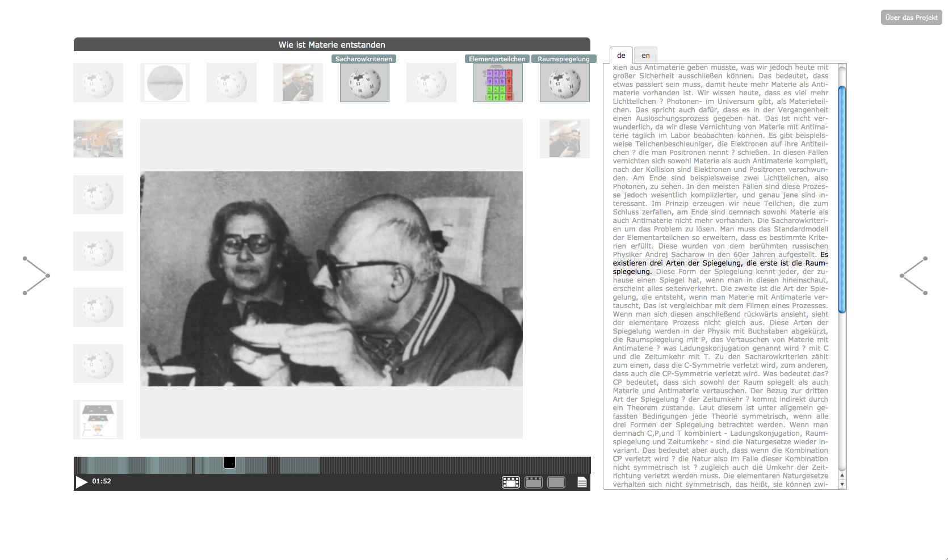Click the highlighted transcript sentence about Raumspiegelung
Screen dimensions: 948x560
(720, 263)
